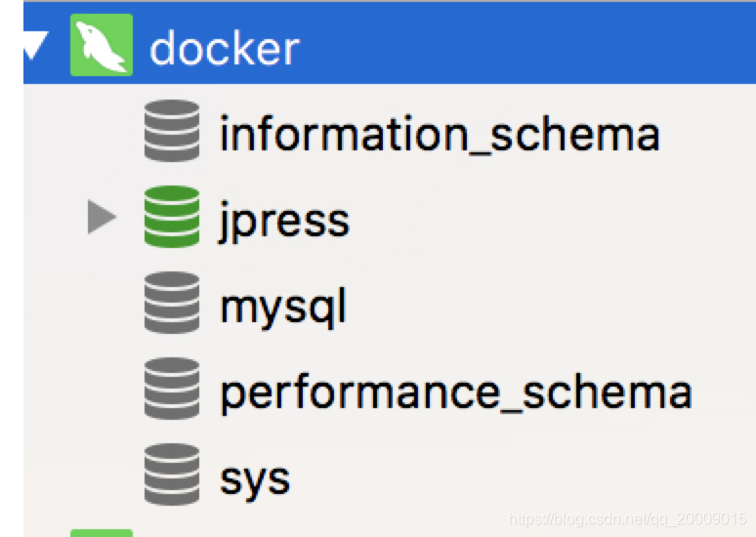Select the mysql database name
Viewport: 756px width, 537px height.
click(283, 308)
